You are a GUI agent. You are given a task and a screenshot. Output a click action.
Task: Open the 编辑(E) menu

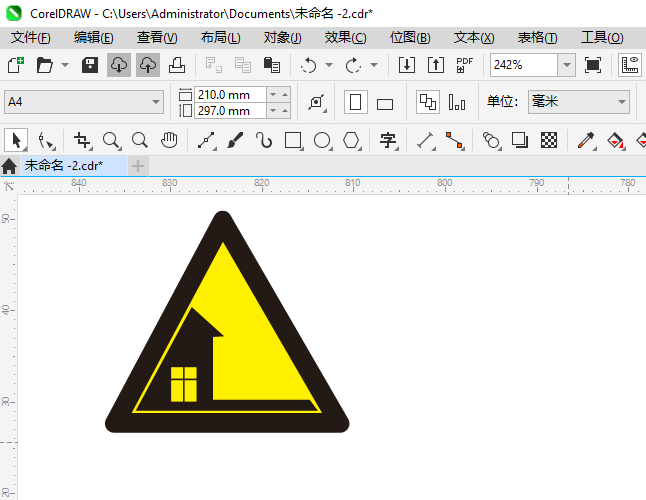click(94, 37)
